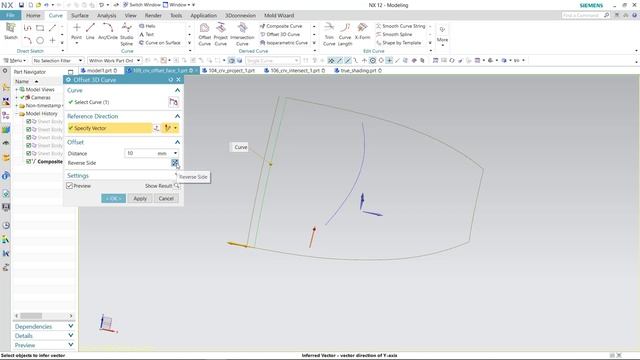This screenshot has height=360, width=640.
Task: Toggle checkbox of third Sheet Body item
Action: pos(29,138)
